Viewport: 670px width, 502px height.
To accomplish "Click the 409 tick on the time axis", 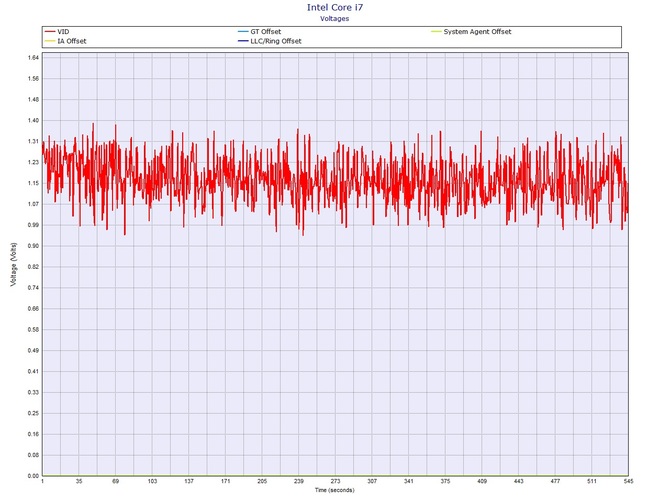I will coord(482,481).
